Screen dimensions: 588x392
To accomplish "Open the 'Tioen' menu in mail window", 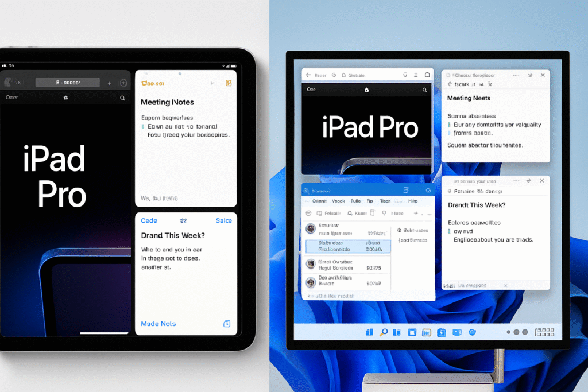I will pyautogui.click(x=385, y=201).
